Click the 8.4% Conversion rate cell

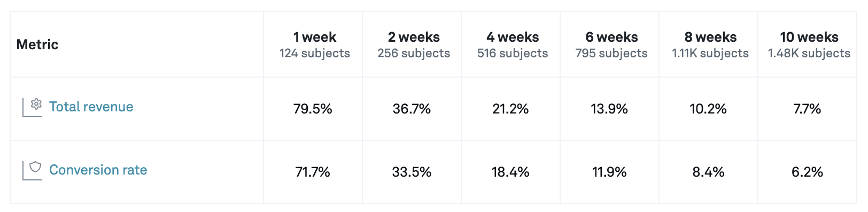click(708, 172)
